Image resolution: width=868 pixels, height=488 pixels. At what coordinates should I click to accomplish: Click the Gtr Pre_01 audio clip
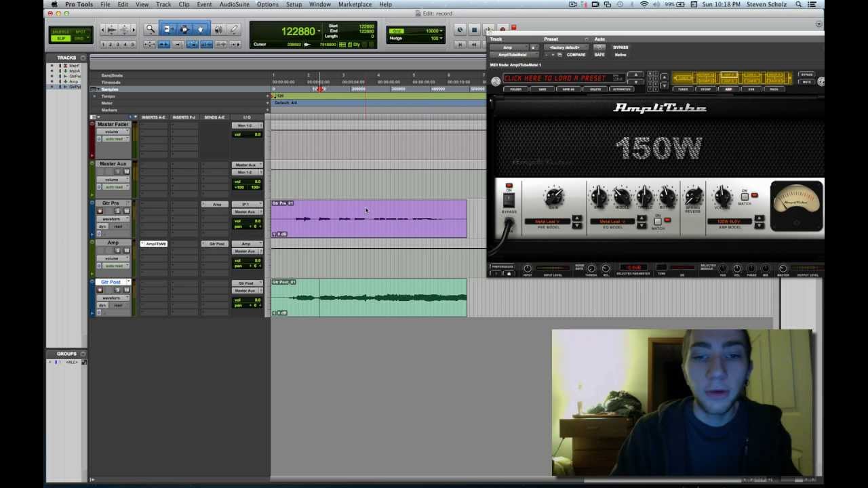(x=369, y=219)
